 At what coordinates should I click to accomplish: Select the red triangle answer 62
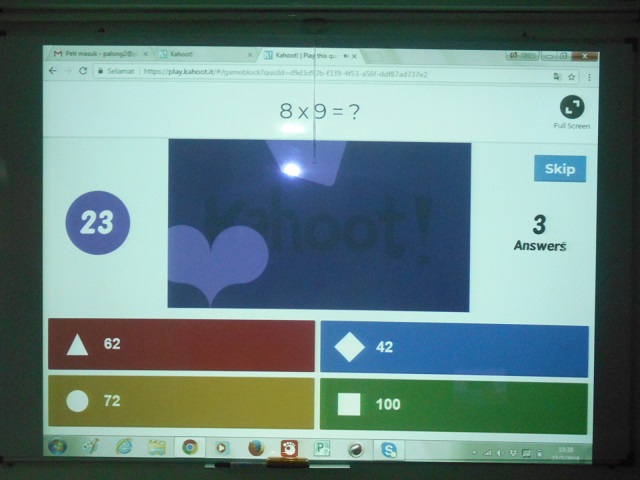point(181,345)
